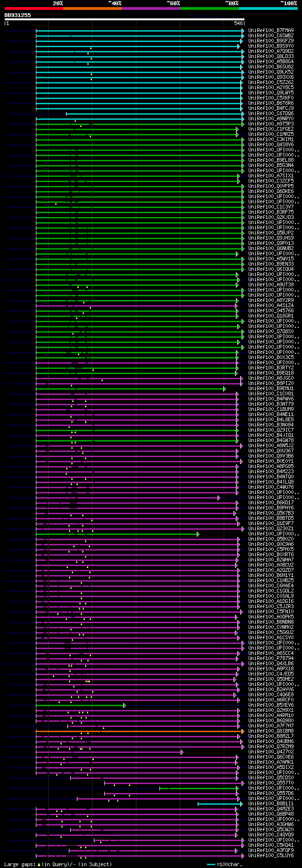The image size is (302, 868).
Task: Click the short green alignment bar for UniRef100_B5XEV6
Action: click(x=81, y=706)
